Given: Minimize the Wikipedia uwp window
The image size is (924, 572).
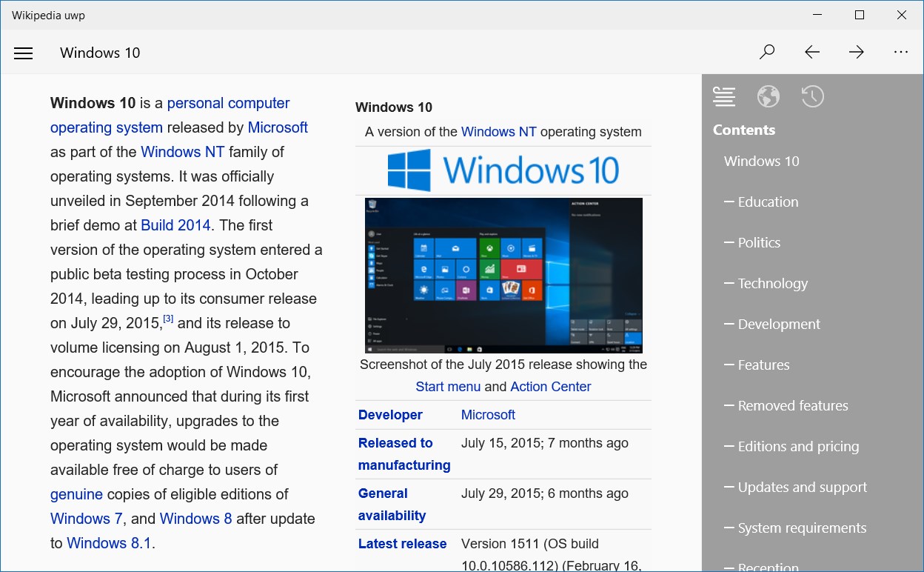Looking at the screenshot, I should coord(817,15).
